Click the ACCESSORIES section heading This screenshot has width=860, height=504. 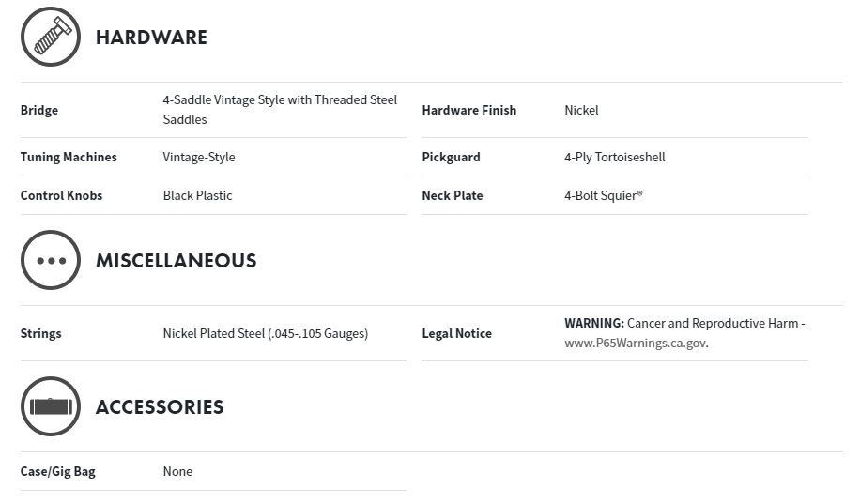(160, 407)
